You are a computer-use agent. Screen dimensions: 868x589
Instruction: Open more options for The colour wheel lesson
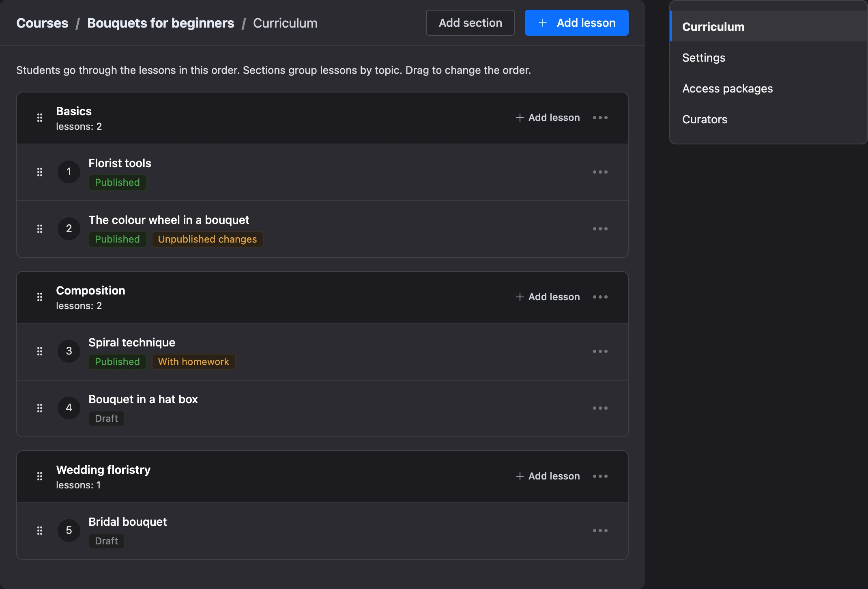[x=600, y=229]
